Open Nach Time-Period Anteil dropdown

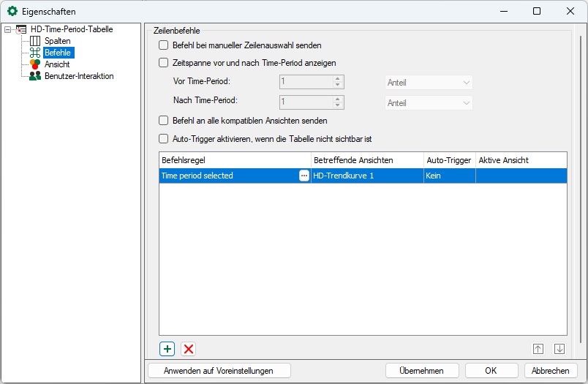coord(429,103)
